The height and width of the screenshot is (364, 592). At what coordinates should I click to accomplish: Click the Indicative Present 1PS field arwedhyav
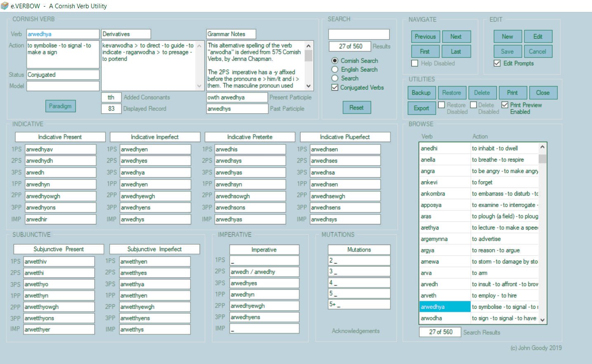coord(61,149)
